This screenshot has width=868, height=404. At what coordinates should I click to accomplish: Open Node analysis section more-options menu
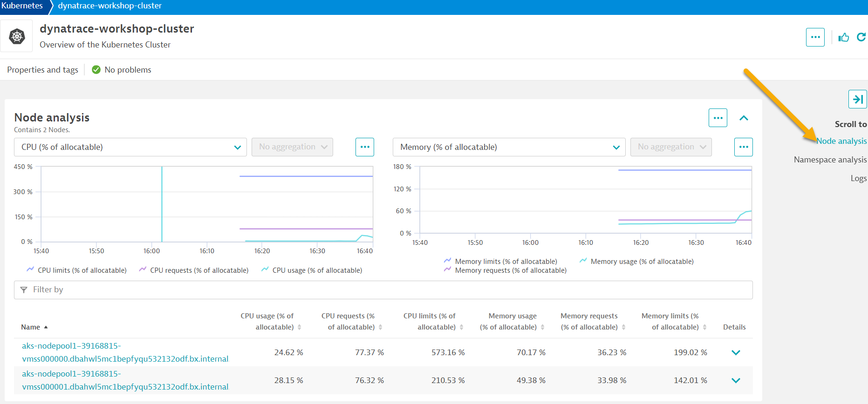tap(718, 118)
